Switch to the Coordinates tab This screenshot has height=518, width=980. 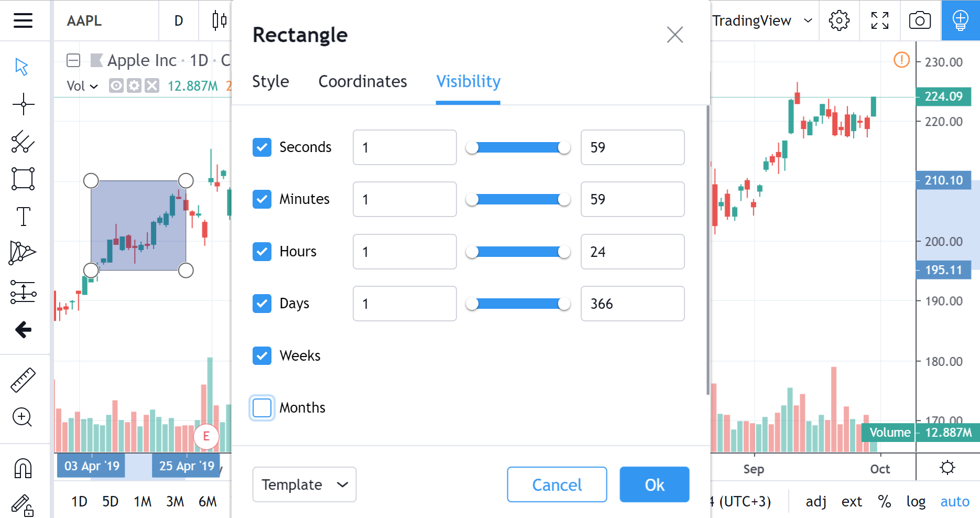pos(362,82)
